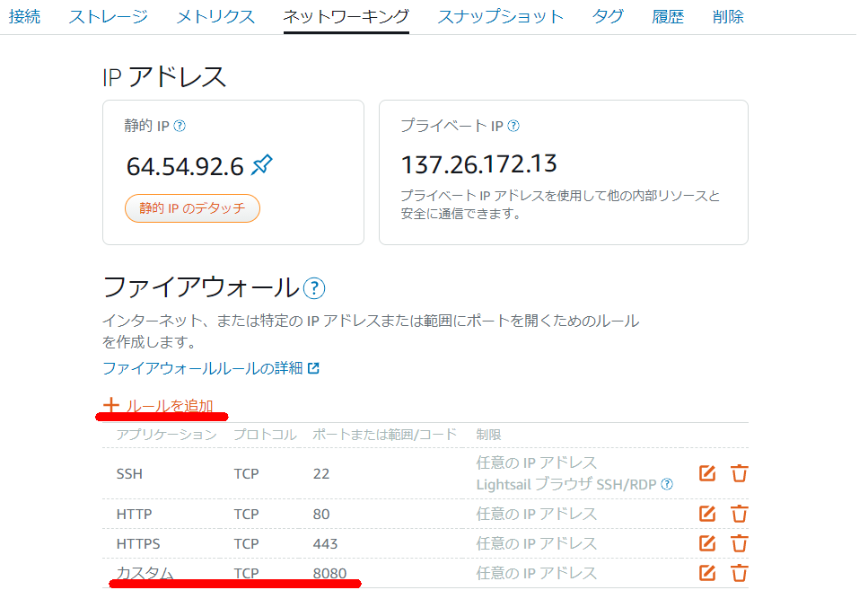Click trash icon for HTTP rule
The width and height of the screenshot is (868, 599).
(x=739, y=514)
